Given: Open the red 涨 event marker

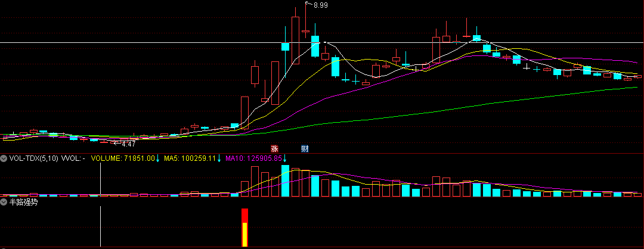Looking at the screenshot, I should tap(274, 149).
